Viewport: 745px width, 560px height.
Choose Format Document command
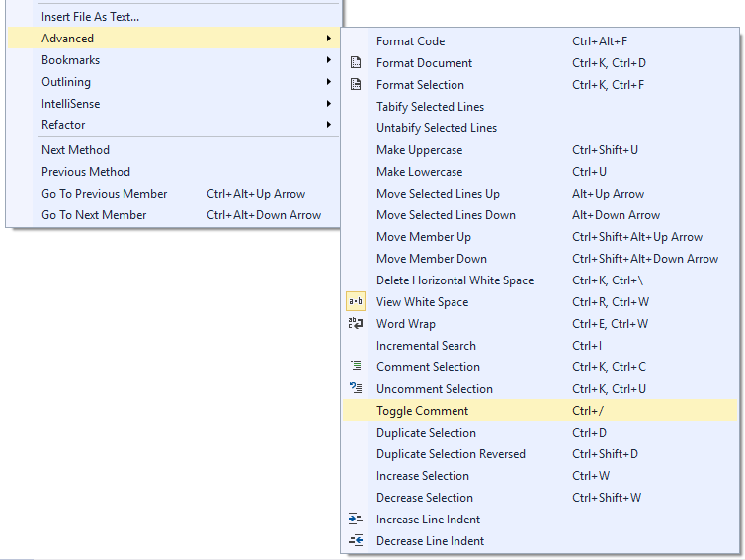[x=540, y=62]
